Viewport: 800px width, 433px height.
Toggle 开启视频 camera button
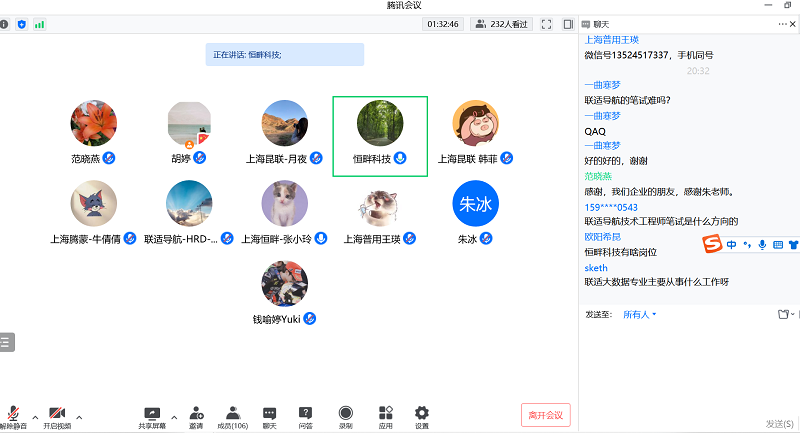tap(57, 414)
